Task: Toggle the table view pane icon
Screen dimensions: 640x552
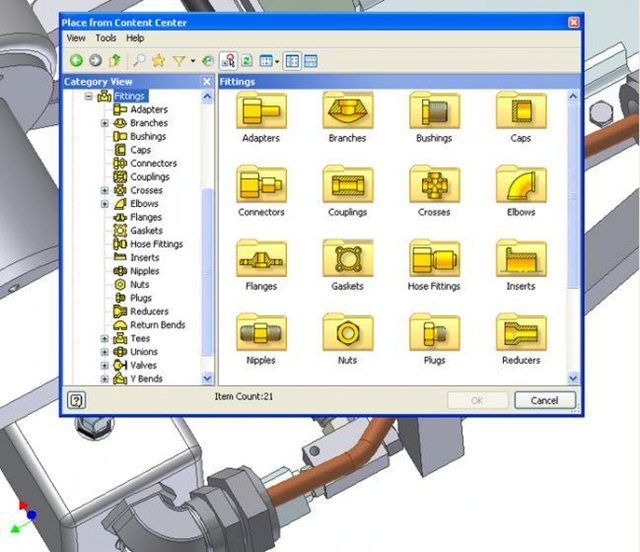Action: coord(311,61)
